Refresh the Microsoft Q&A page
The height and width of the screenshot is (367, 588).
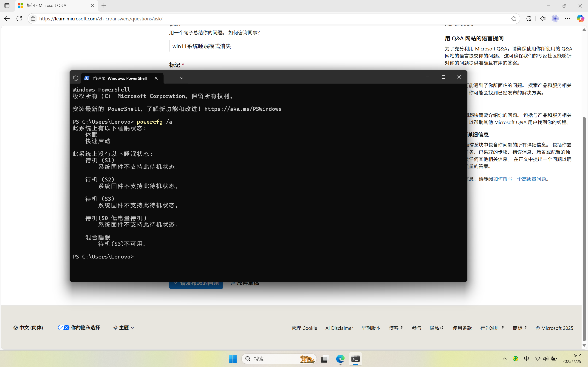click(x=19, y=18)
